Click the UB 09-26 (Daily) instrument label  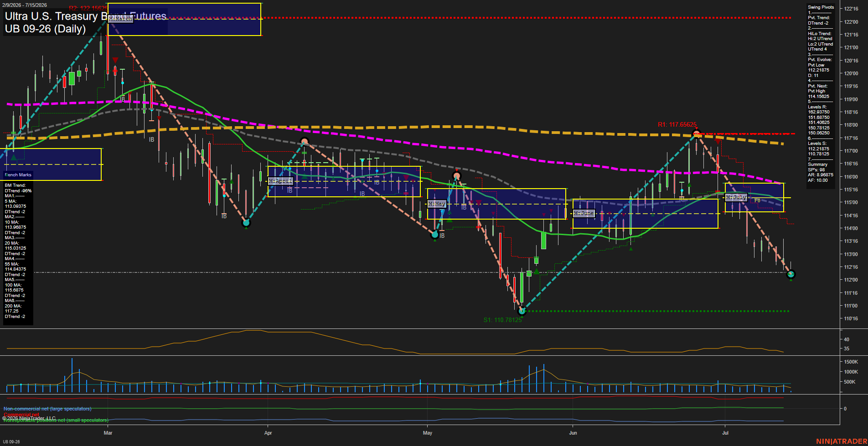(45, 29)
